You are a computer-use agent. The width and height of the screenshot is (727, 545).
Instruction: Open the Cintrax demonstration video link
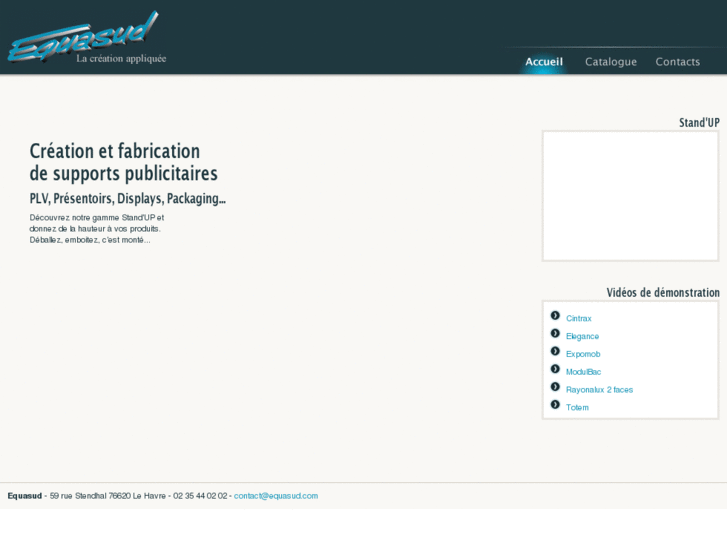tap(579, 318)
